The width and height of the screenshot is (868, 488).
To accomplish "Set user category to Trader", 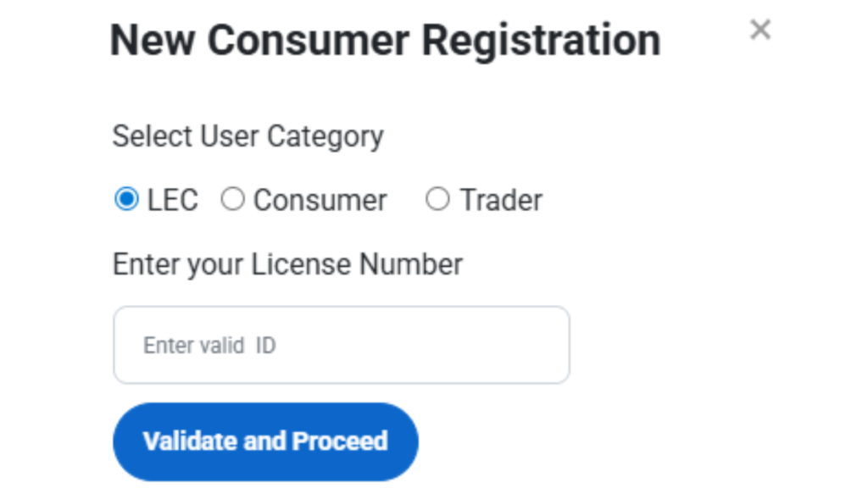I will coord(437,200).
